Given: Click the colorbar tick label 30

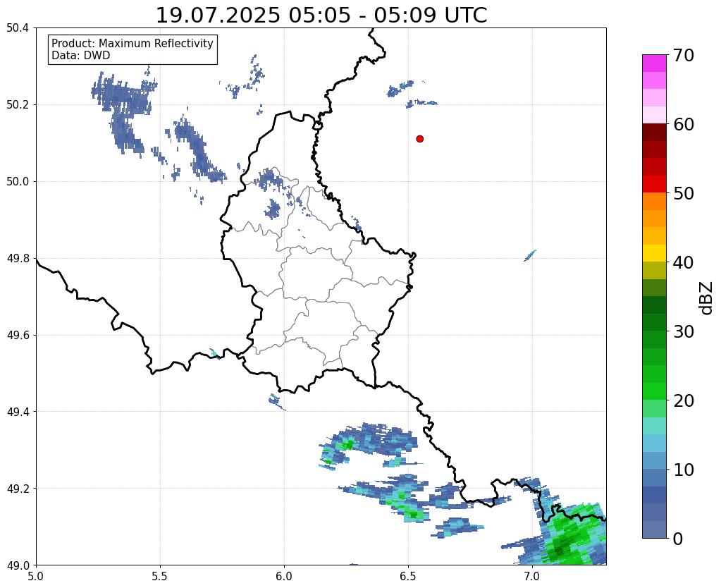Looking at the screenshot, I should coord(684,331).
